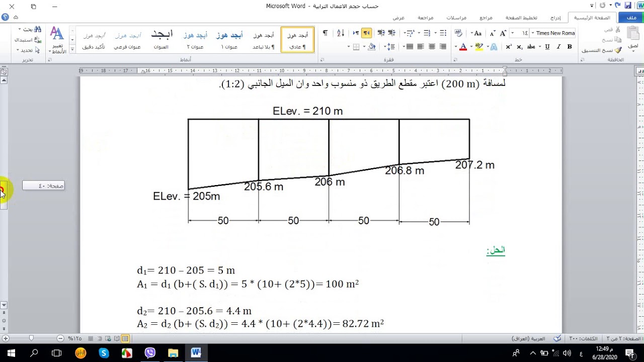Select the عنوان ٢ heading style
644x362 pixels.
(196, 40)
